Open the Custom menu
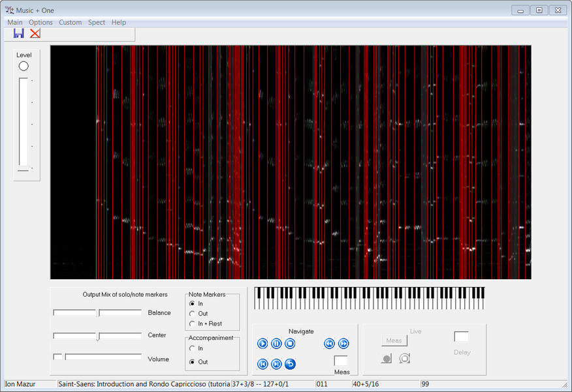Screen dimensions: 572x392 click(71, 22)
